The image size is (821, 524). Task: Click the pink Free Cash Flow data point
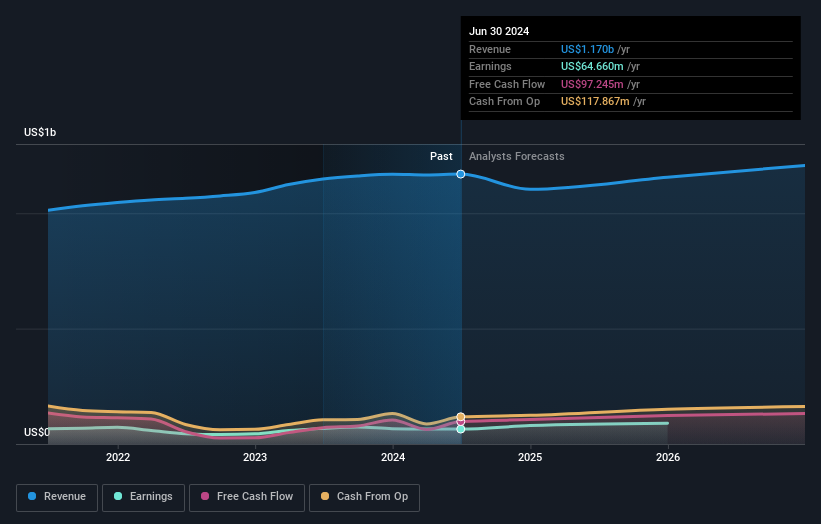click(x=461, y=422)
